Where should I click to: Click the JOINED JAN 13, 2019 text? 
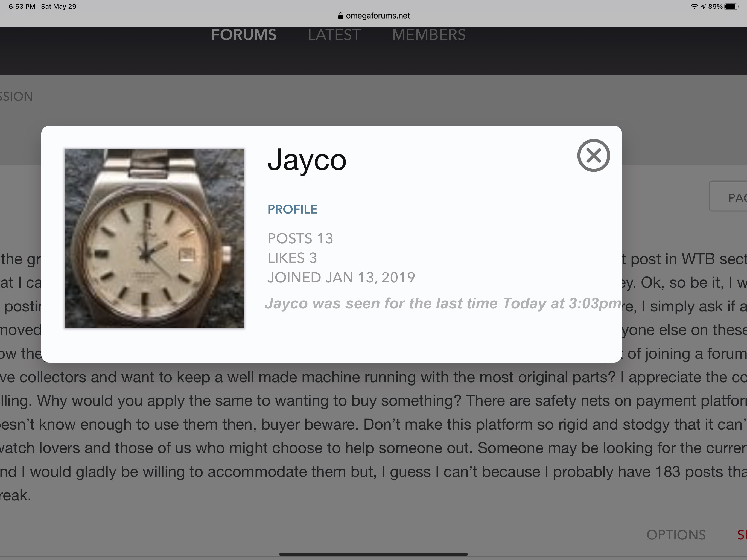pos(342,278)
